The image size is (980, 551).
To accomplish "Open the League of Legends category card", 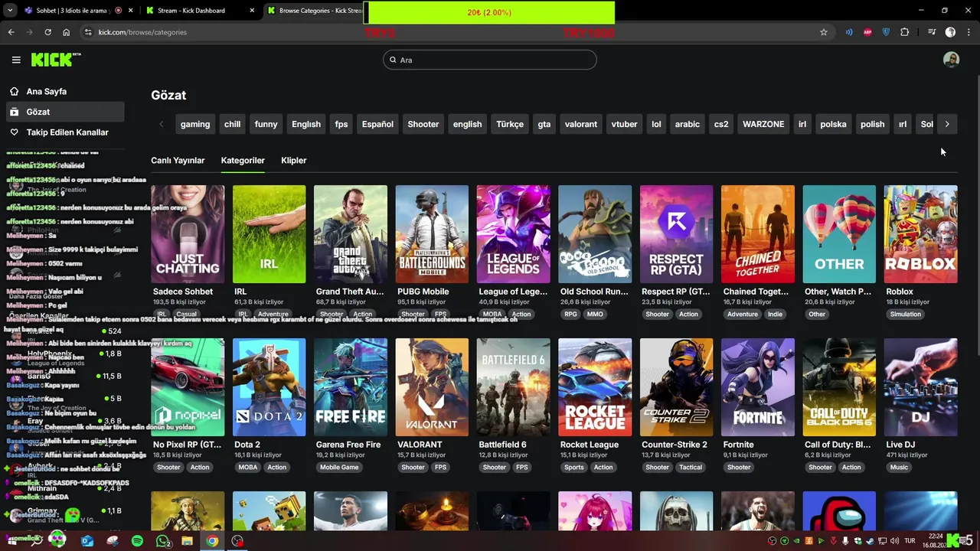I will [513, 234].
